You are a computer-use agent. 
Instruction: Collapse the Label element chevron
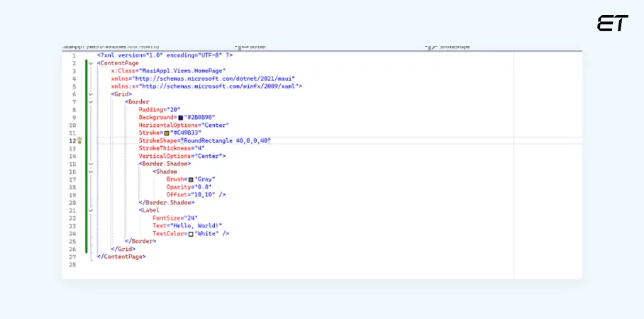pyautogui.click(x=91, y=211)
